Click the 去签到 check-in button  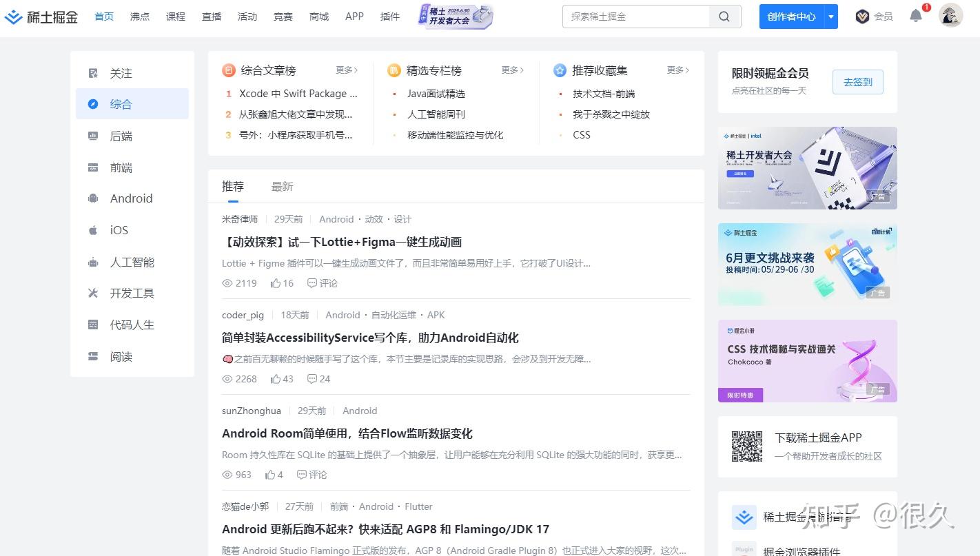point(857,81)
